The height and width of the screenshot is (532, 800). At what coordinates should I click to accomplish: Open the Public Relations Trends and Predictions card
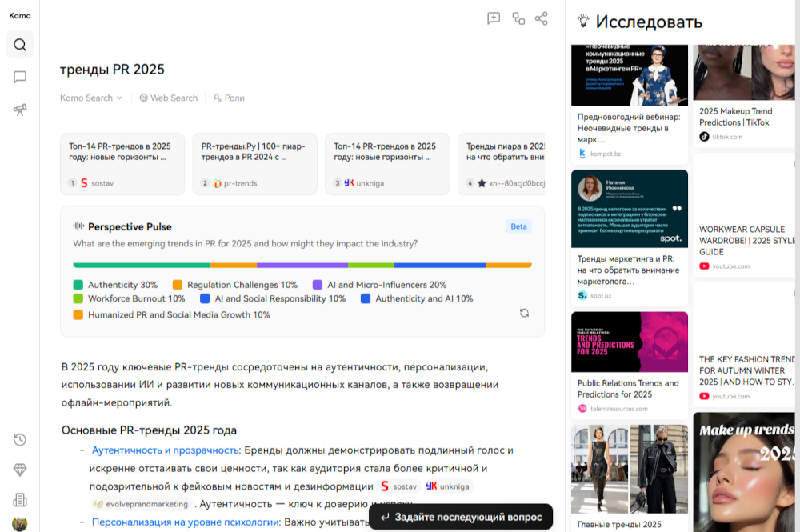[x=630, y=364]
